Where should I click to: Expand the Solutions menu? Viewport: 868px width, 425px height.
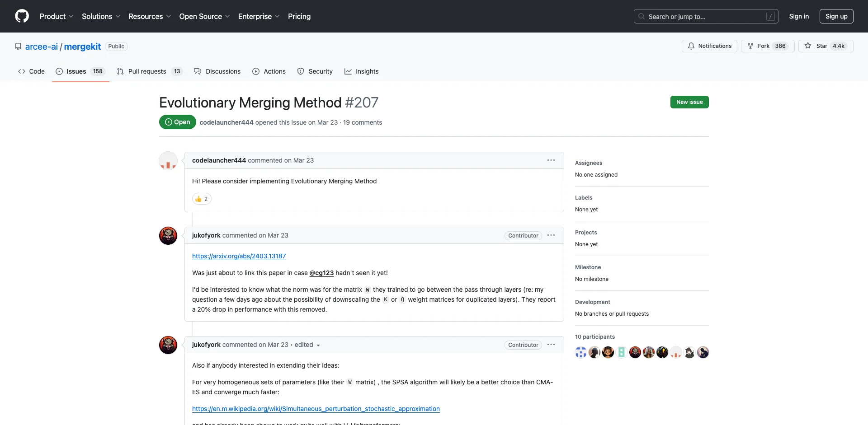pos(101,16)
